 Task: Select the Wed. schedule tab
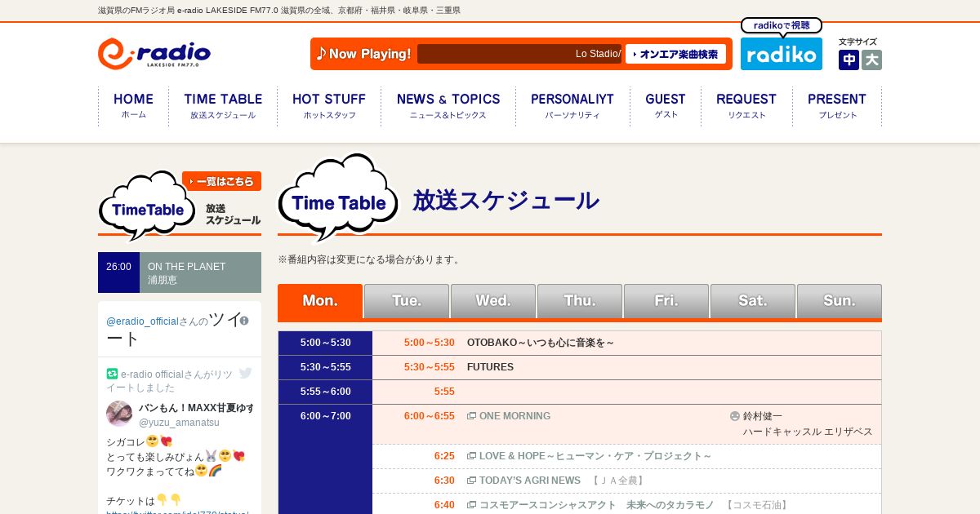(x=493, y=301)
